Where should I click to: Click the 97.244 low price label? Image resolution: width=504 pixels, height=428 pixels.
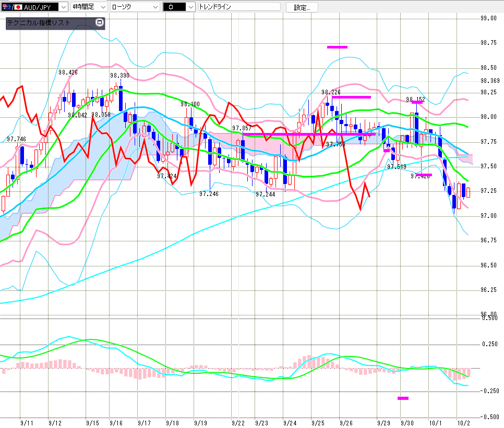[x=265, y=194]
